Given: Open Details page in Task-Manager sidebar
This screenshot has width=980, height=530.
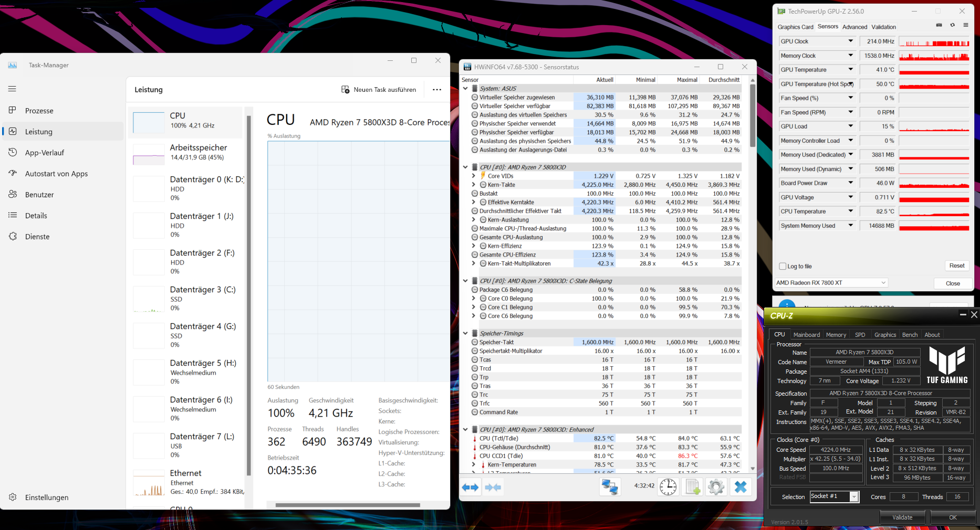Looking at the screenshot, I should (63, 216).
